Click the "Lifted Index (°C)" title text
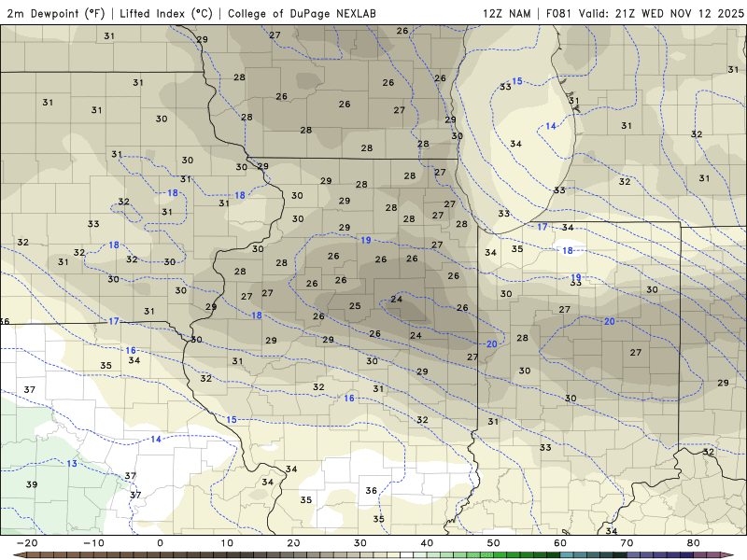 point(166,14)
